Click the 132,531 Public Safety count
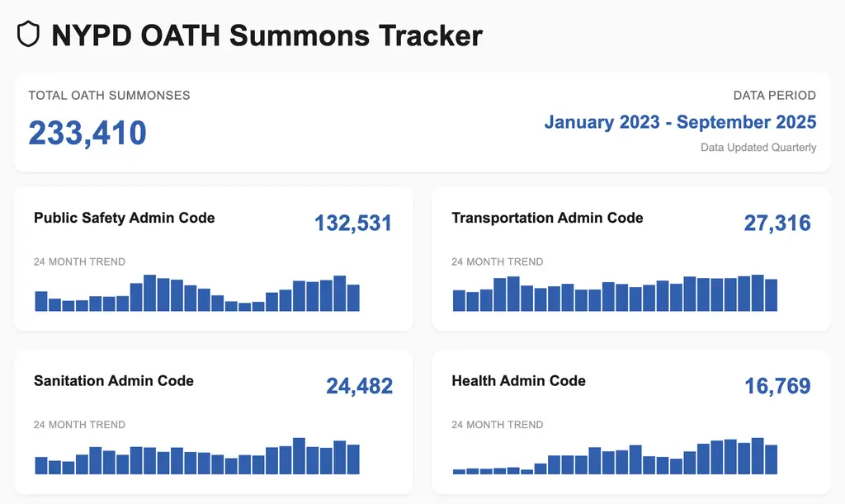The width and height of the screenshot is (845, 504). 353,223
